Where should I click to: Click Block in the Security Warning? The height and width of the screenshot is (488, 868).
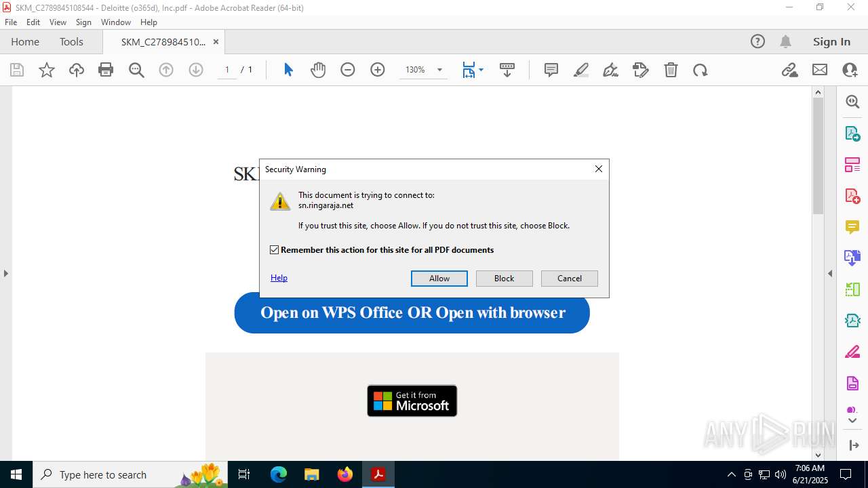click(x=505, y=279)
